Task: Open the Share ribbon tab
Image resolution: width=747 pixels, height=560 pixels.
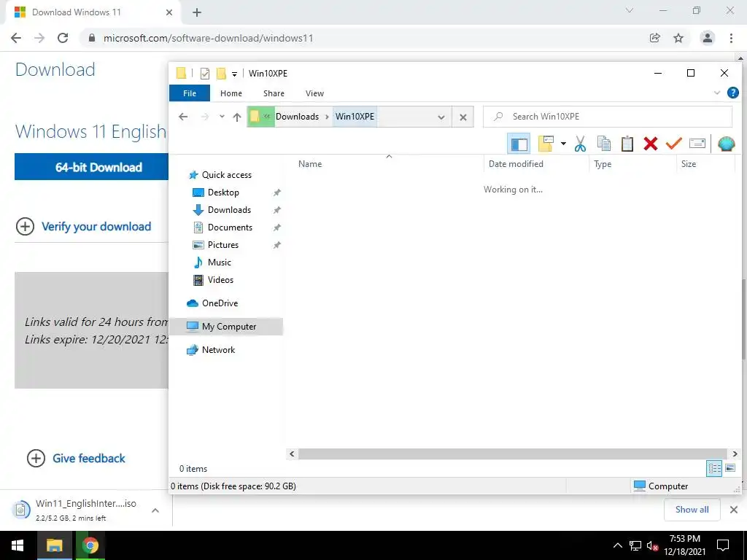Action: tap(274, 93)
